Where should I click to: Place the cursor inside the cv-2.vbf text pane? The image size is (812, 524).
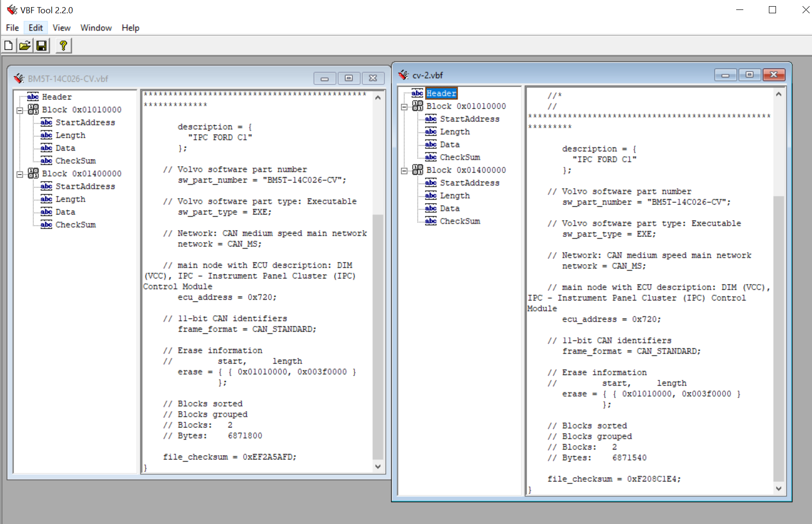coord(640,284)
